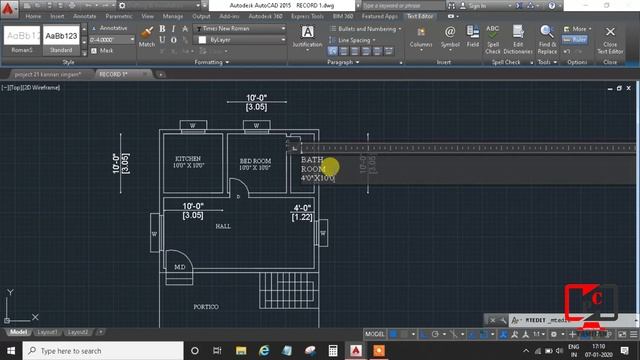
Task: Click the Mask background button
Action: [102, 51]
